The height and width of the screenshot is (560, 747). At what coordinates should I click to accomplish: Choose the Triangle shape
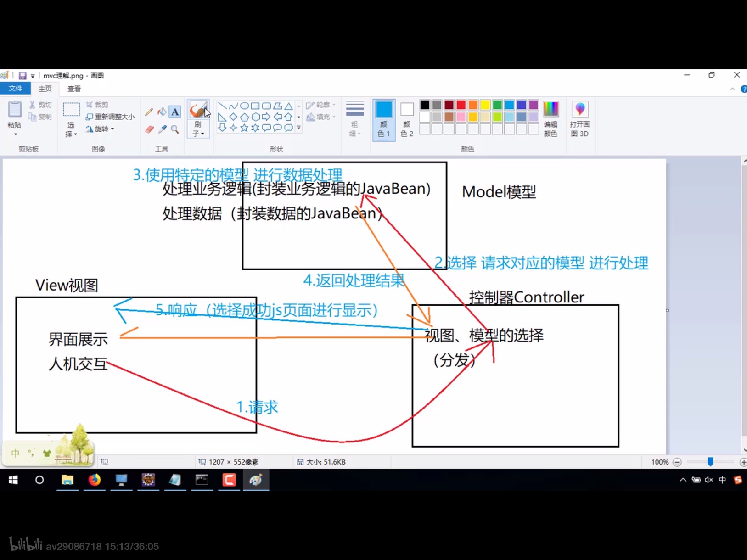[288, 106]
